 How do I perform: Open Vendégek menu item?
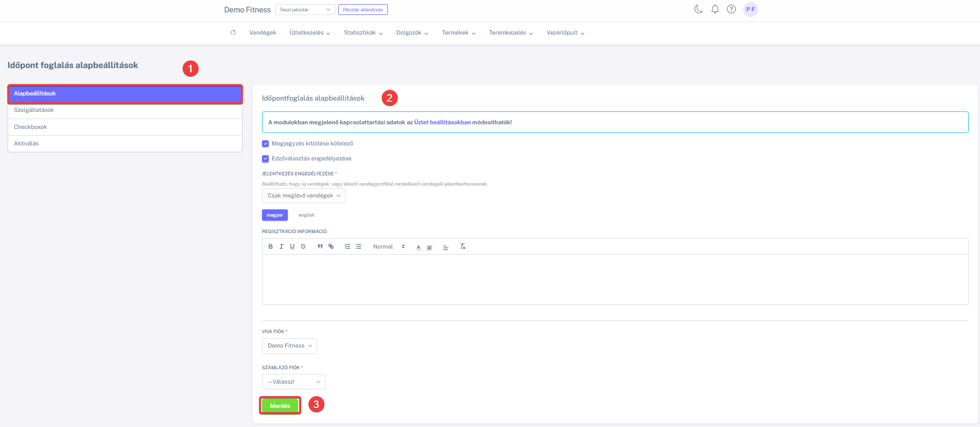[263, 32]
